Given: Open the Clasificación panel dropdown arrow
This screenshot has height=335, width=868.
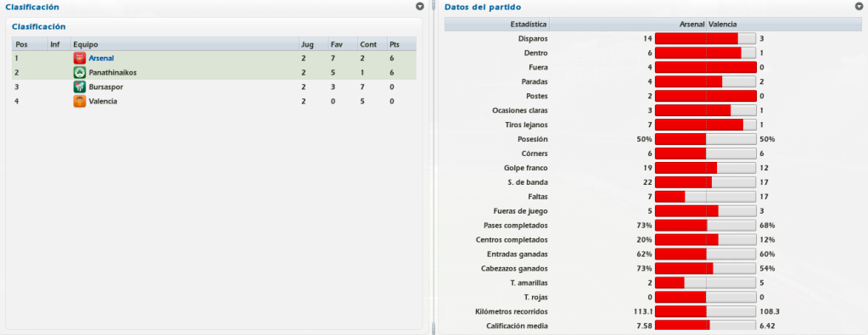Looking at the screenshot, I should pos(420,7).
